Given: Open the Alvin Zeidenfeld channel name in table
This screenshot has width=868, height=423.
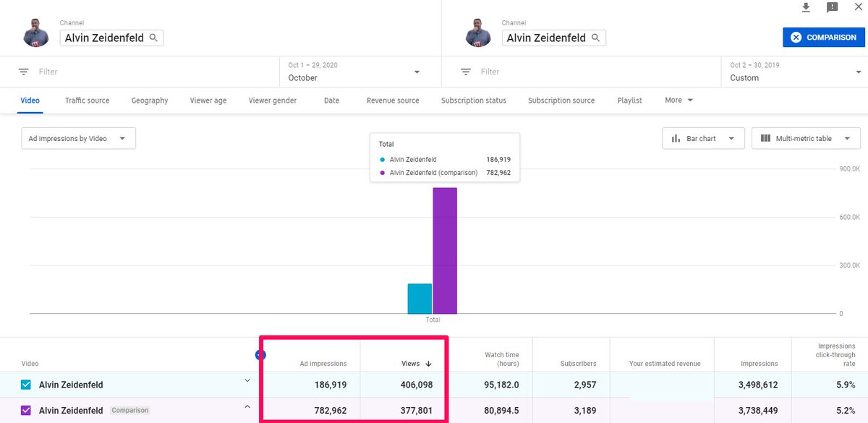Looking at the screenshot, I should (x=71, y=385).
